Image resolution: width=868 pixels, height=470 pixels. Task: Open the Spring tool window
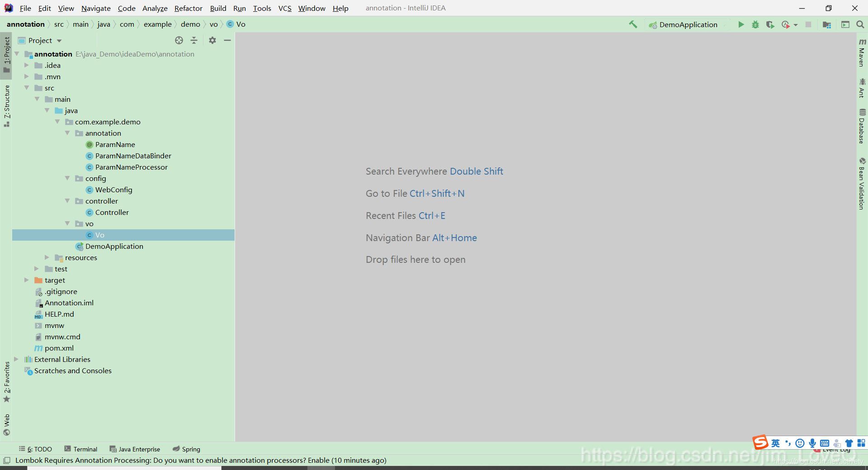pos(186,449)
